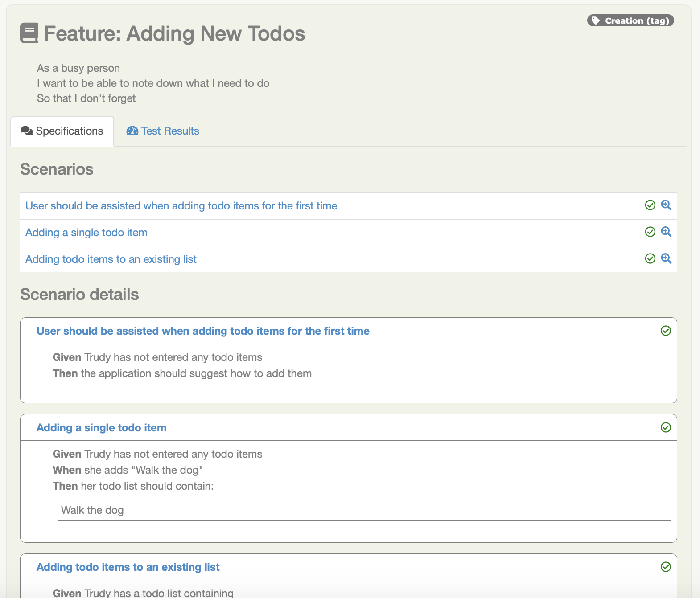This screenshot has width=700, height=598.
Task: Open 'Adding todo items to an existing list' link
Action: click(111, 259)
